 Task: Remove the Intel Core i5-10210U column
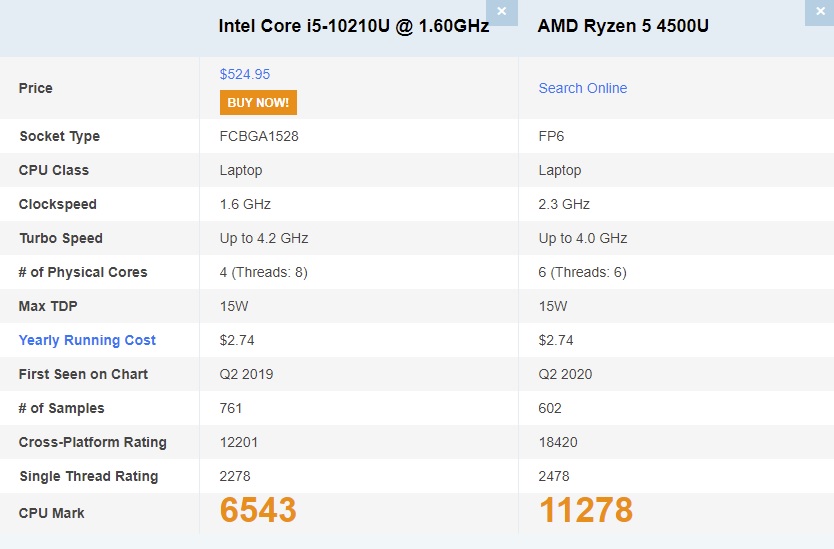pos(501,12)
